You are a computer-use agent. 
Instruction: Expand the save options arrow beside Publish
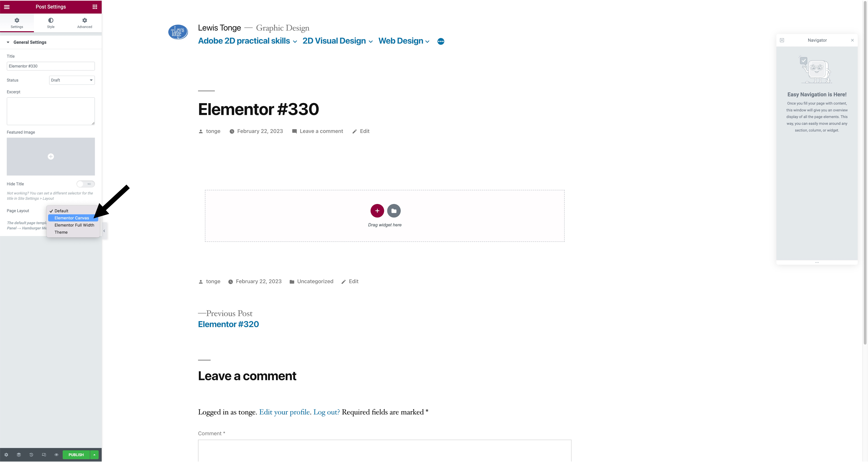[x=94, y=455]
